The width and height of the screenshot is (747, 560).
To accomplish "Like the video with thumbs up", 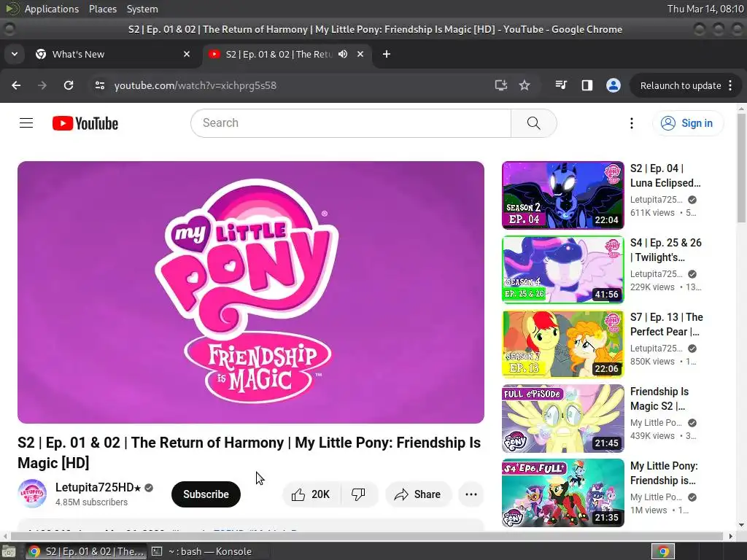I will (x=311, y=494).
